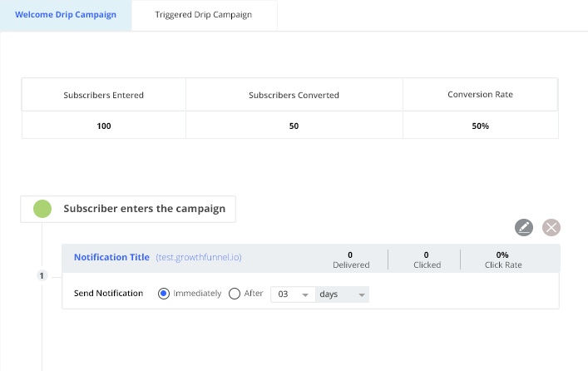588x371 pixels.
Task: Click the Clicked count stat
Action: 426,260
